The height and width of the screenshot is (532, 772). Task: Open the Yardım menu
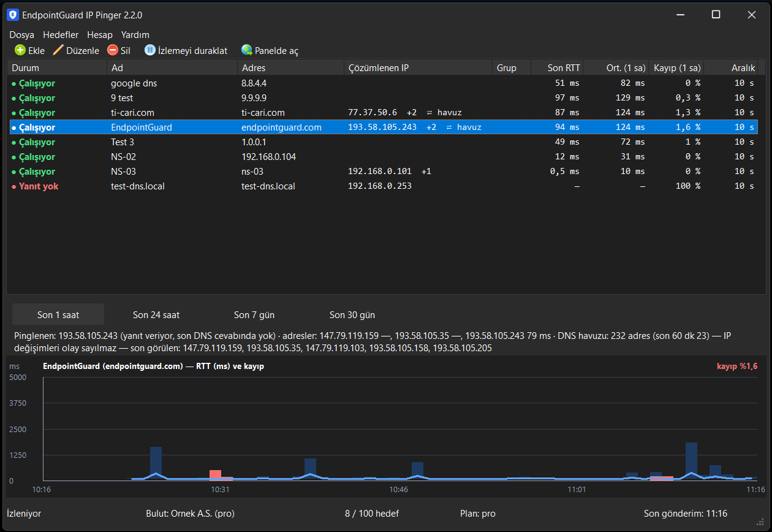coord(135,35)
